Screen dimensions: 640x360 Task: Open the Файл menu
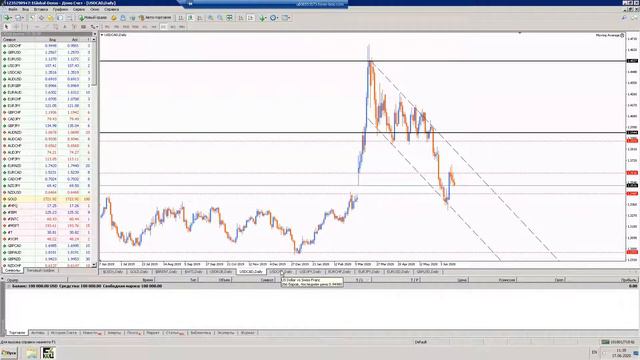click(13, 9)
